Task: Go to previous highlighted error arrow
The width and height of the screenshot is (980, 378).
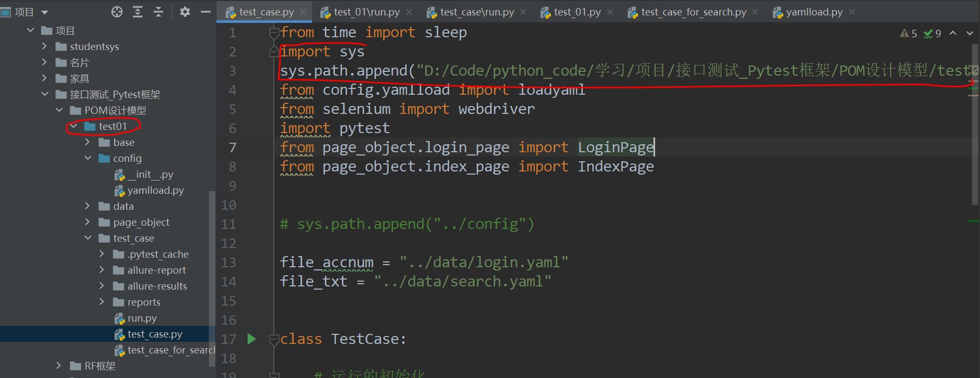Action: pyautogui.click(x=953, y=33)
